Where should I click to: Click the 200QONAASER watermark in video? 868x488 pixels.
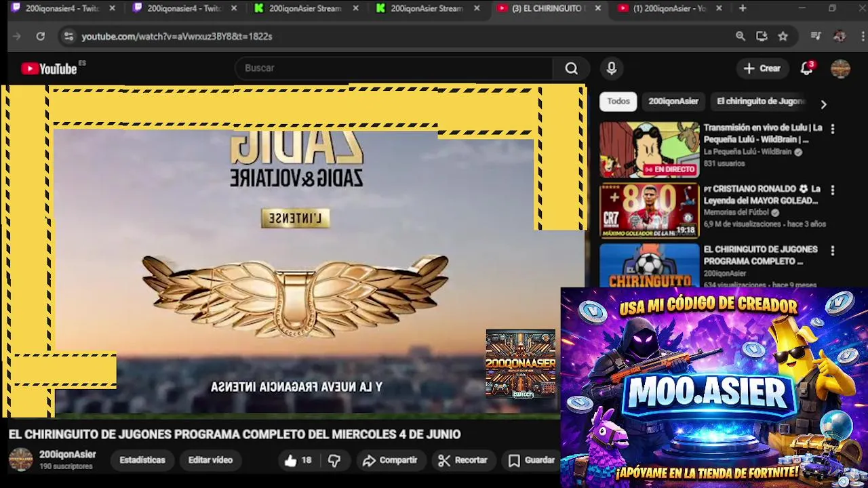[x=520, y=364]
